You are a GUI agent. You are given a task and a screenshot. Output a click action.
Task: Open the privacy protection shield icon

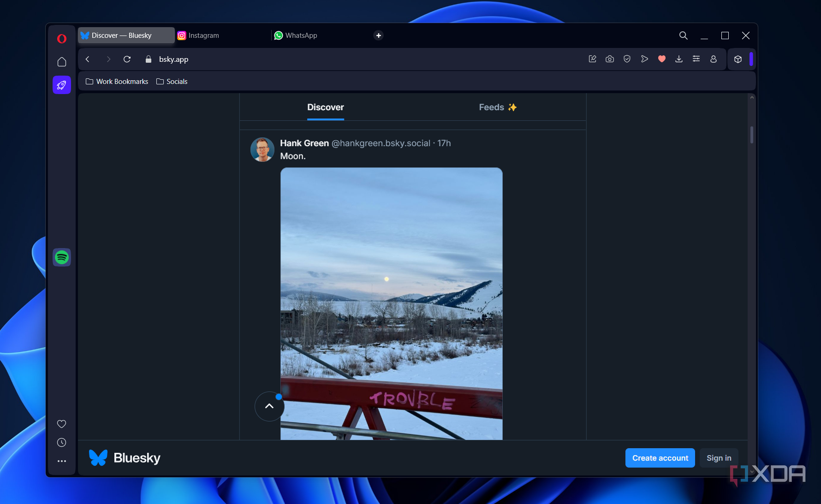(627, 59)
